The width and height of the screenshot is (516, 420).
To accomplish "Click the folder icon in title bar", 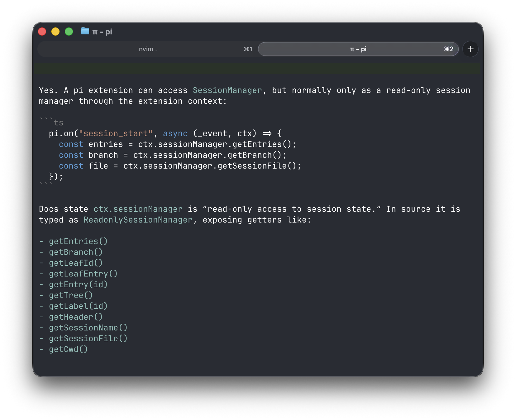I will 85,31.
